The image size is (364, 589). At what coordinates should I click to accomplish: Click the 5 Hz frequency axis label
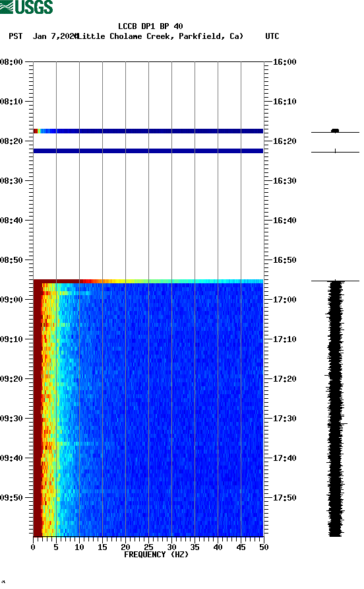(x=56, y=547)
